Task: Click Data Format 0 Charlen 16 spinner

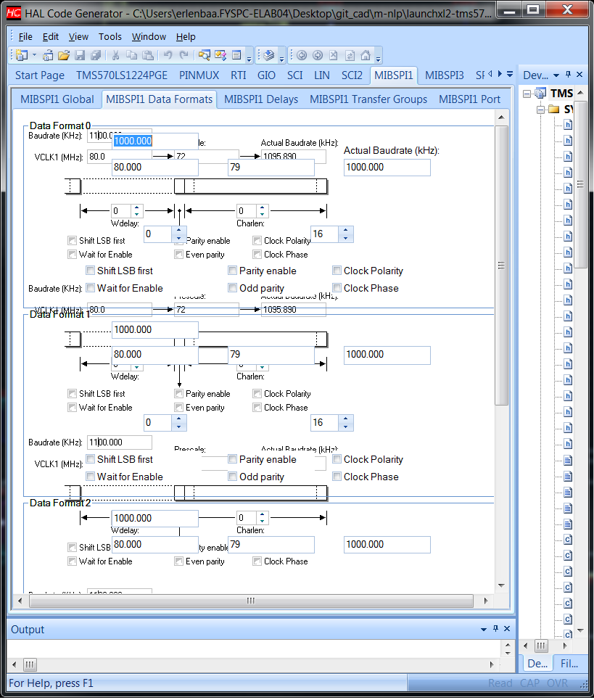Action: (x=345, y=234)
